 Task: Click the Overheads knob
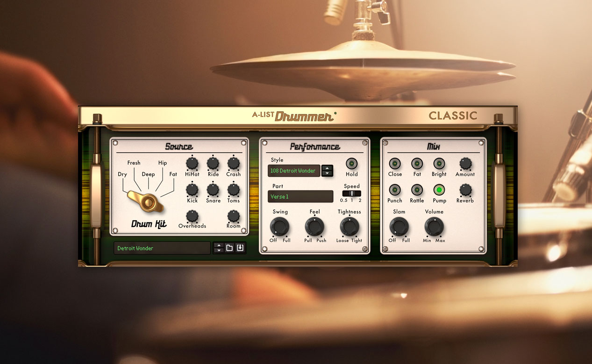[x=192, y=215]
